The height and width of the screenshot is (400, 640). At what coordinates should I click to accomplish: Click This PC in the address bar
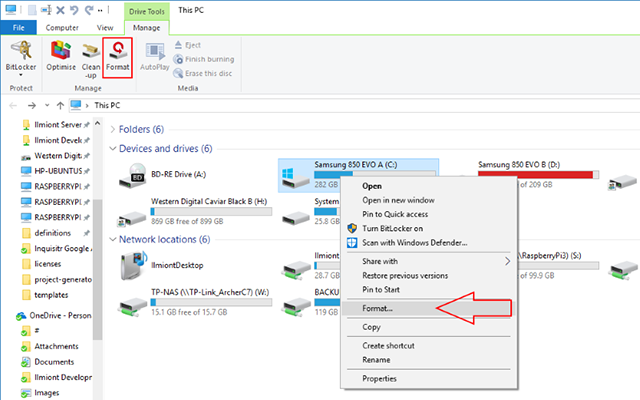107,105
